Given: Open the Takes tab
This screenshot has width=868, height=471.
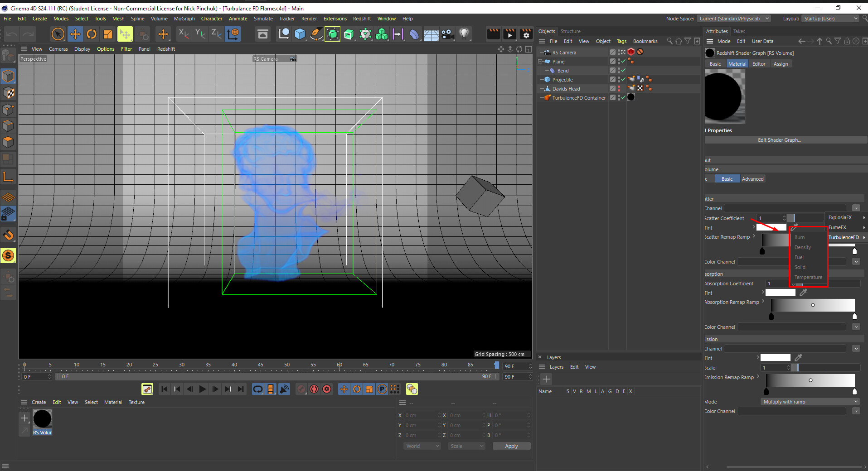Looking at the screenshot, I should pyautogui.click(x=739, y=31).
